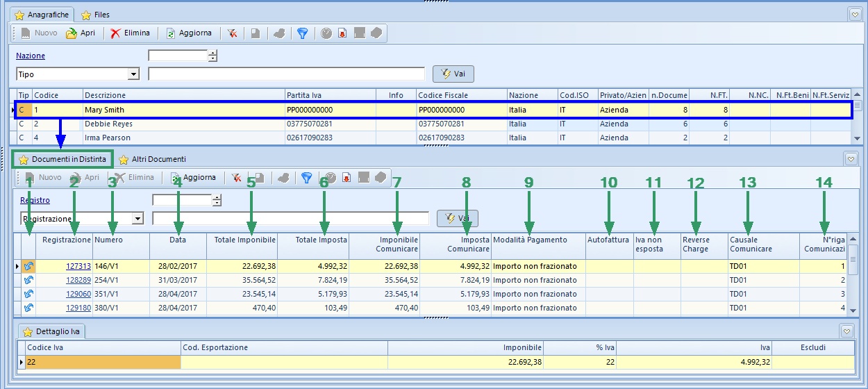
Task: Open registration link 127313
Action: tap(78, 266)
